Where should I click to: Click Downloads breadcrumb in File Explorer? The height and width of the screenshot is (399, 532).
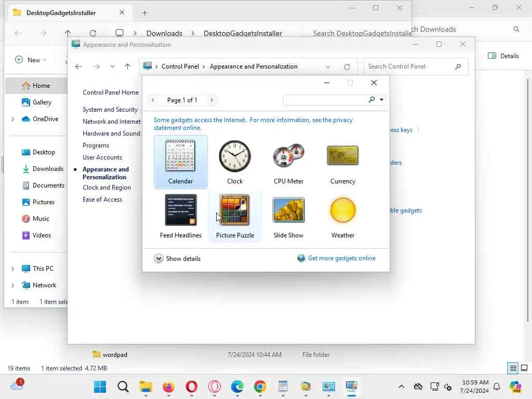164,33
